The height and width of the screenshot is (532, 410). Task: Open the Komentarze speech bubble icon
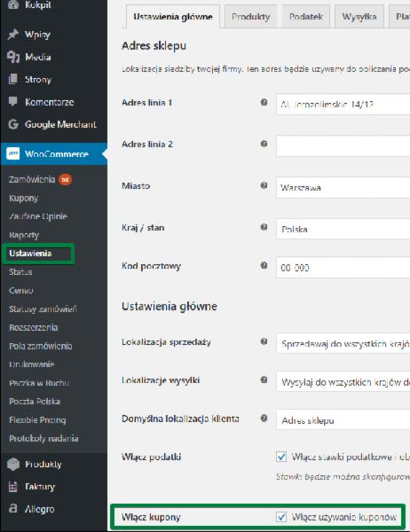pyautogui.click(x=13, y=101)
